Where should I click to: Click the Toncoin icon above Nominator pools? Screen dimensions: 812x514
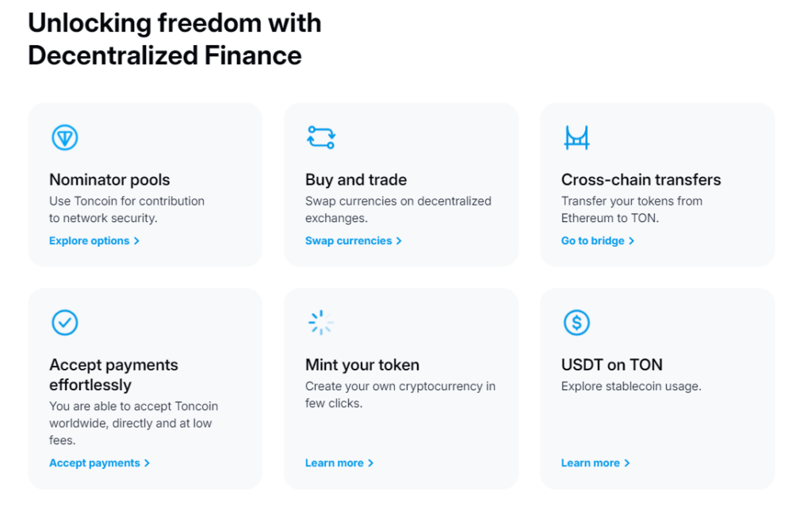65,137
